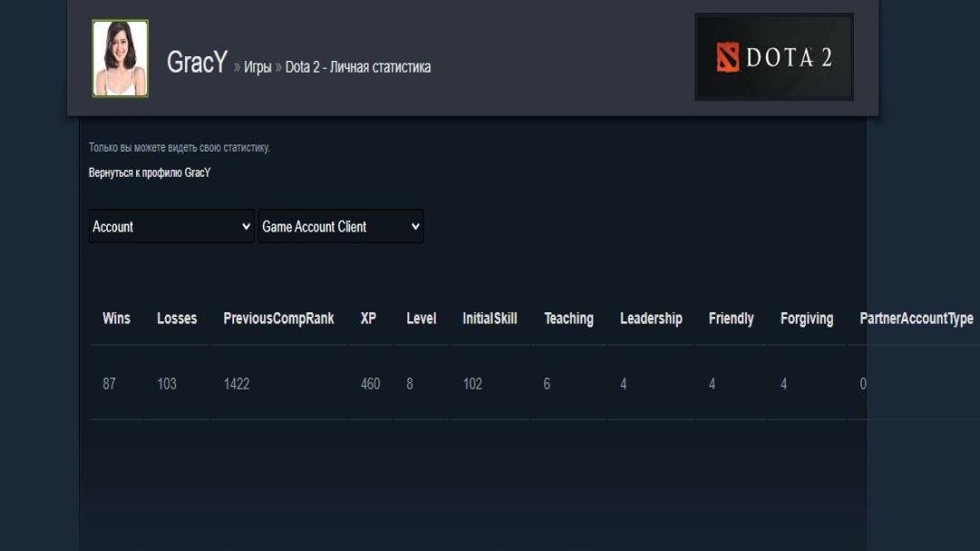980x551 pixels.
Task: Open the Game Account Client dropdown
Action: point(340,226)
